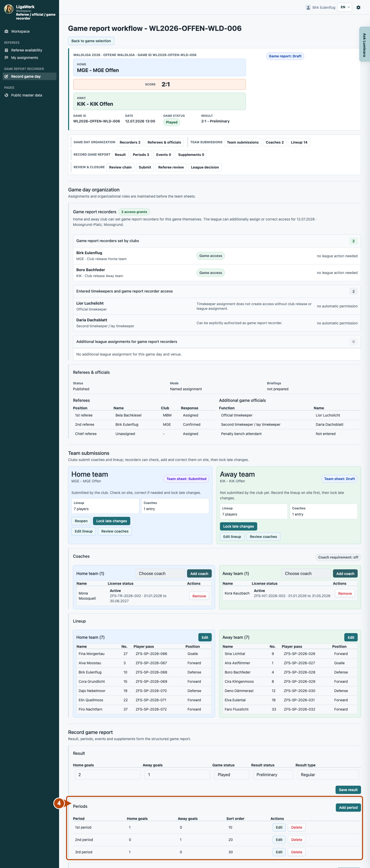370x868 pixels.
Task: Jump to the Periods 3 tab
Action: point(141,155)
